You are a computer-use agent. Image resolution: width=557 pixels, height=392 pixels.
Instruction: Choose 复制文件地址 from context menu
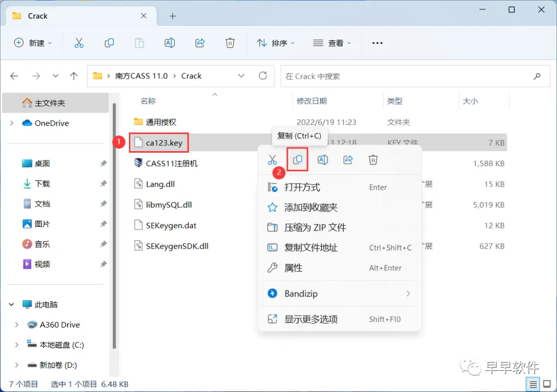click(x=339, y=248)
